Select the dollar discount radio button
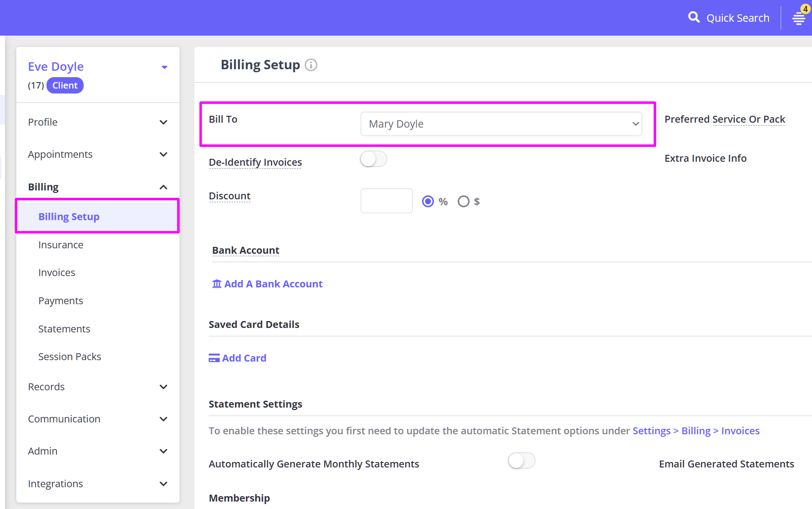Viewport: 812px width, 509px height. 464,201
